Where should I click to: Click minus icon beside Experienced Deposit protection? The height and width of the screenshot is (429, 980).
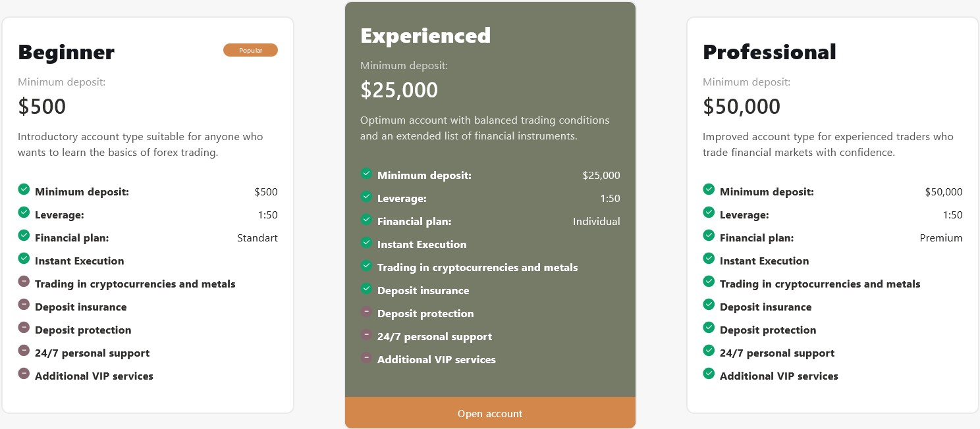coord(367,311)
